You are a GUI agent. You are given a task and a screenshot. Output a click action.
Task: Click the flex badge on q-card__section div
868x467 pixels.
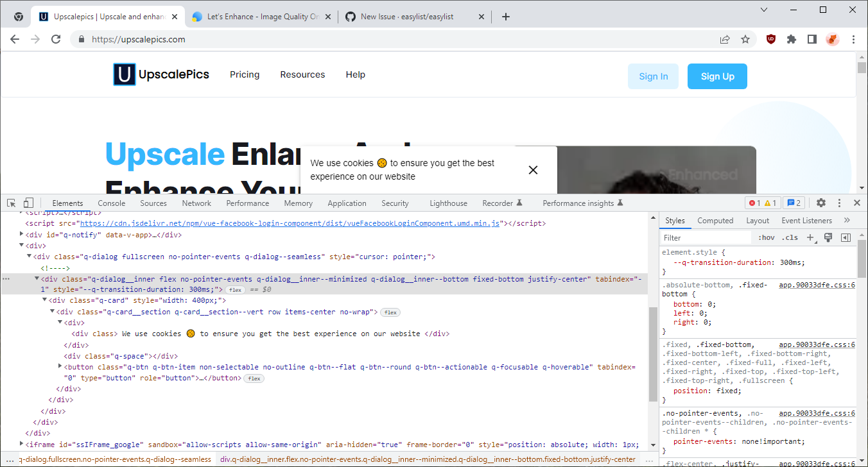tap(390, 311)
